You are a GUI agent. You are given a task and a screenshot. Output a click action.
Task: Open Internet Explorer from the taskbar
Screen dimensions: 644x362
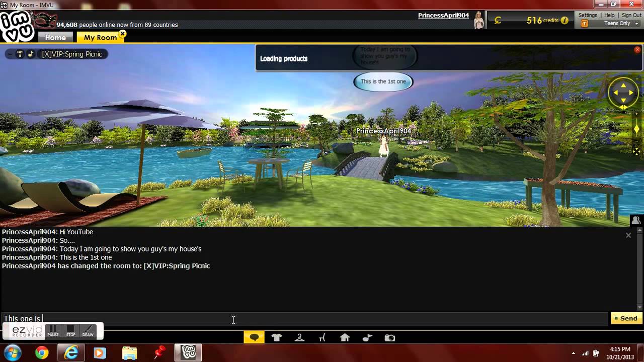pyautogui.click(x=71, y=353)
